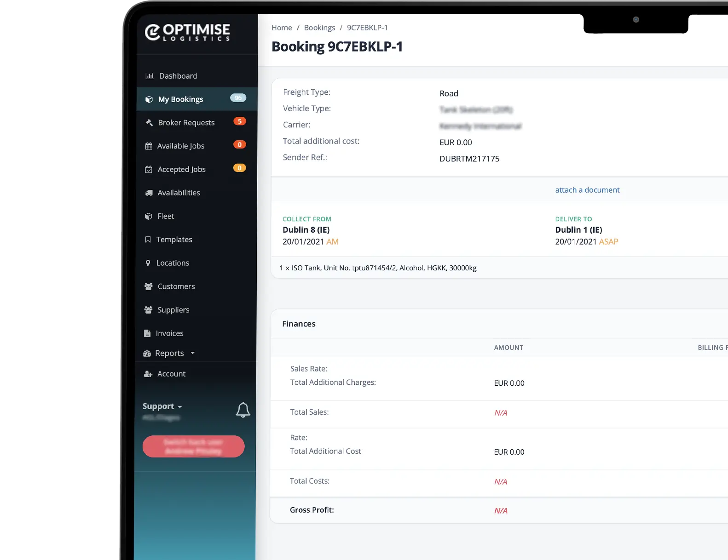Click the ISO Tank cargo description line
728x560 pixels.
tap(378, 268)
